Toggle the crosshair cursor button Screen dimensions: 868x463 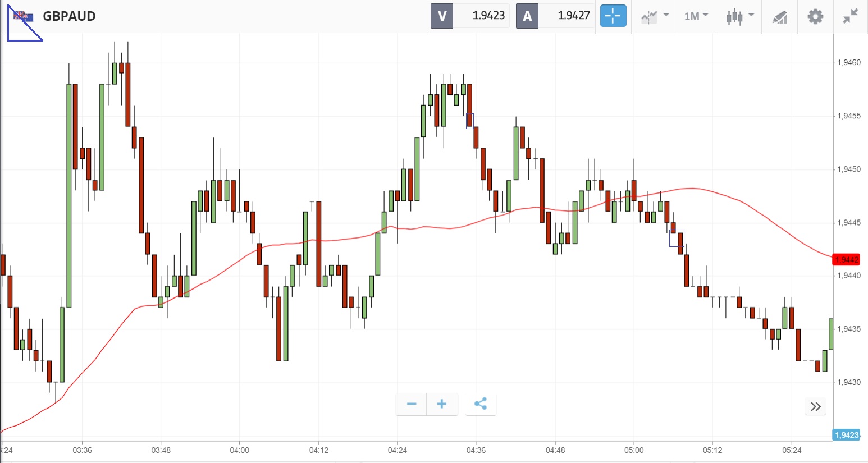[x=613, y=16]
